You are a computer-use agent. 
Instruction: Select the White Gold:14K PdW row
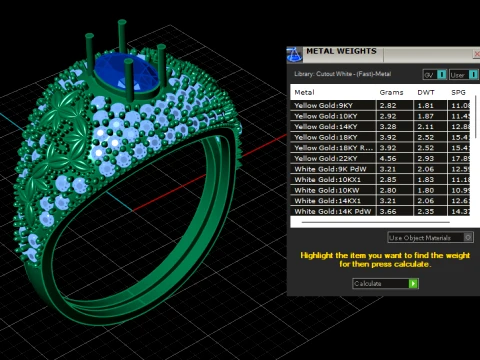click(380, 211)
